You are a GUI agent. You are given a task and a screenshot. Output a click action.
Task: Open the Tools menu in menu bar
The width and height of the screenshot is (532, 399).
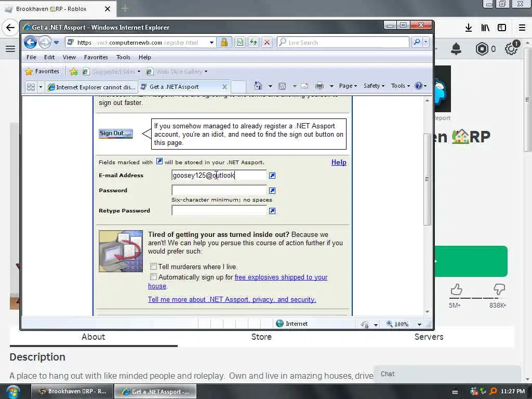click(124, 57)
